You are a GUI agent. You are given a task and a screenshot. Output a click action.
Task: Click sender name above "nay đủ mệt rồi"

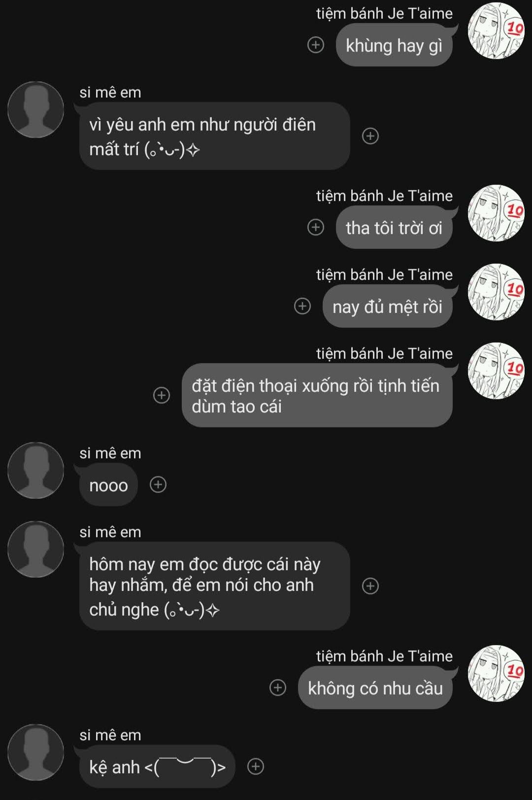point(384,275)
